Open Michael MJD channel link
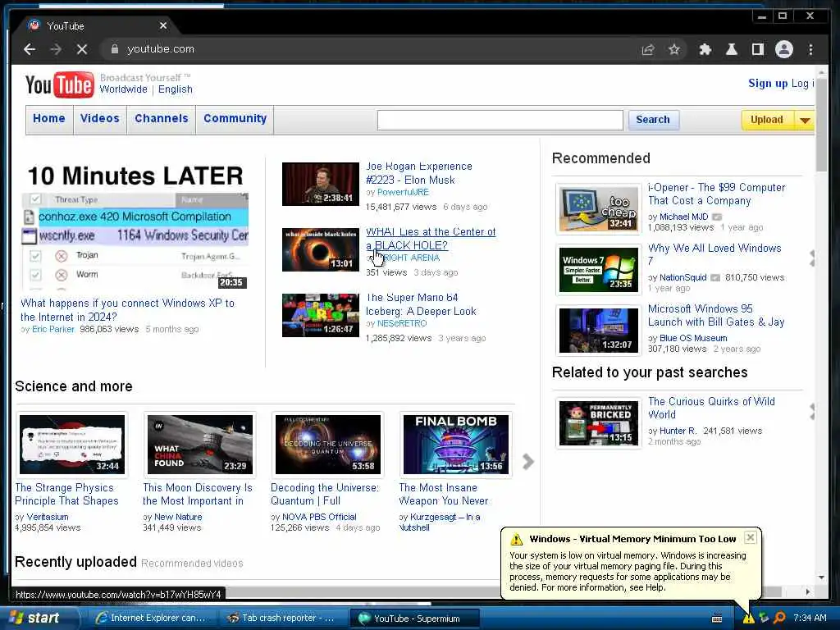 tap(683, 217)
